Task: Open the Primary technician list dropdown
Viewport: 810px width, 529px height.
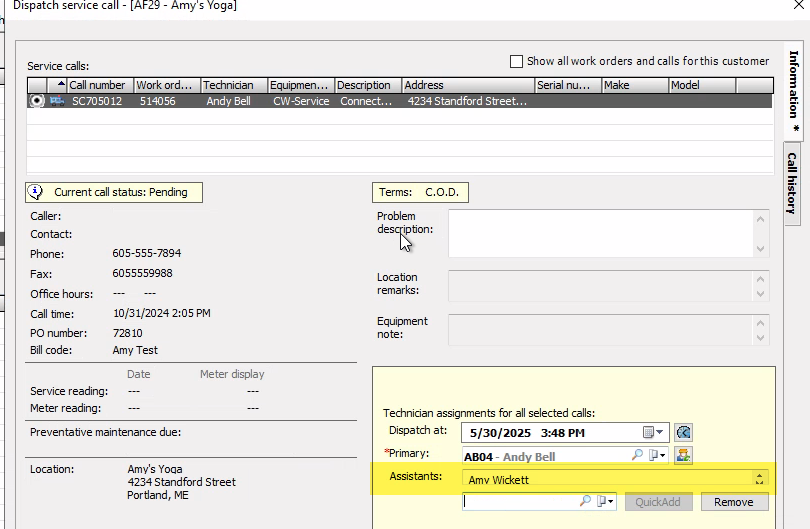Action: (x=657, y=455)
